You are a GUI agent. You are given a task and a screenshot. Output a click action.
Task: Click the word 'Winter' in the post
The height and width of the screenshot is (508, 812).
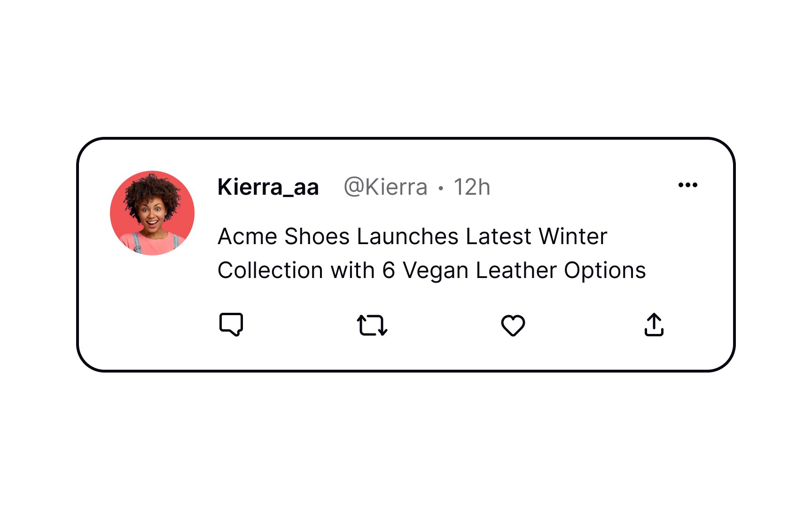(573, 236)
